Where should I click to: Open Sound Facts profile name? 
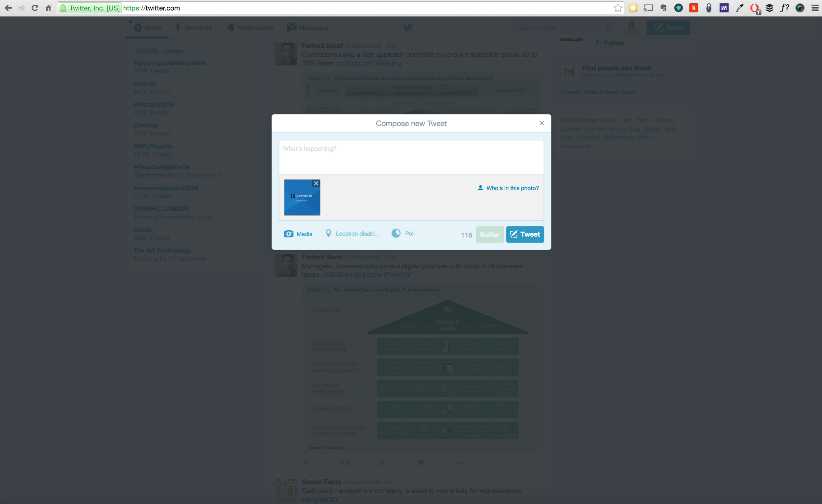coord(322,482)
